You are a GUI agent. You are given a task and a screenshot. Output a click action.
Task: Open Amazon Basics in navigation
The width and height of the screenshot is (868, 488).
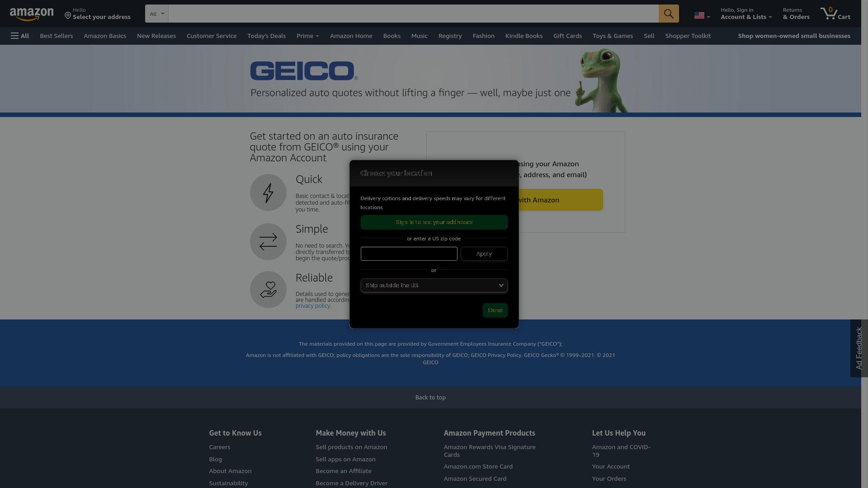coord(105,36)
